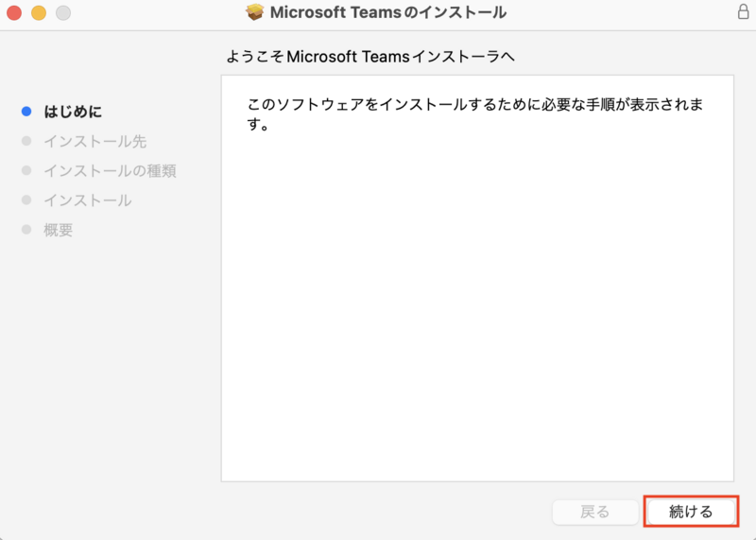Click the grayed-out 戻る button
Screen dimensions: 756x540
[594, 512]
